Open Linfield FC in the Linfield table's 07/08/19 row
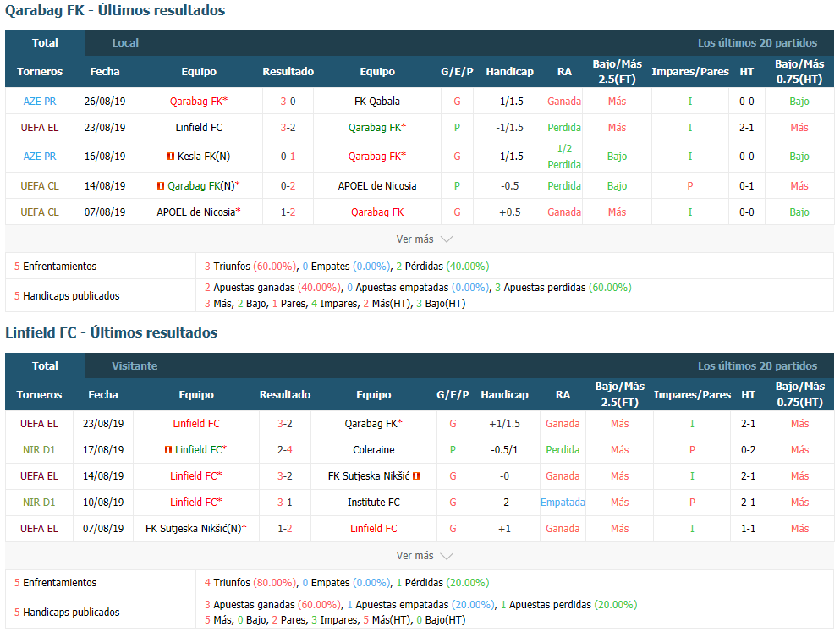This screenshot has height=632, width=840. tap(373, 529)
